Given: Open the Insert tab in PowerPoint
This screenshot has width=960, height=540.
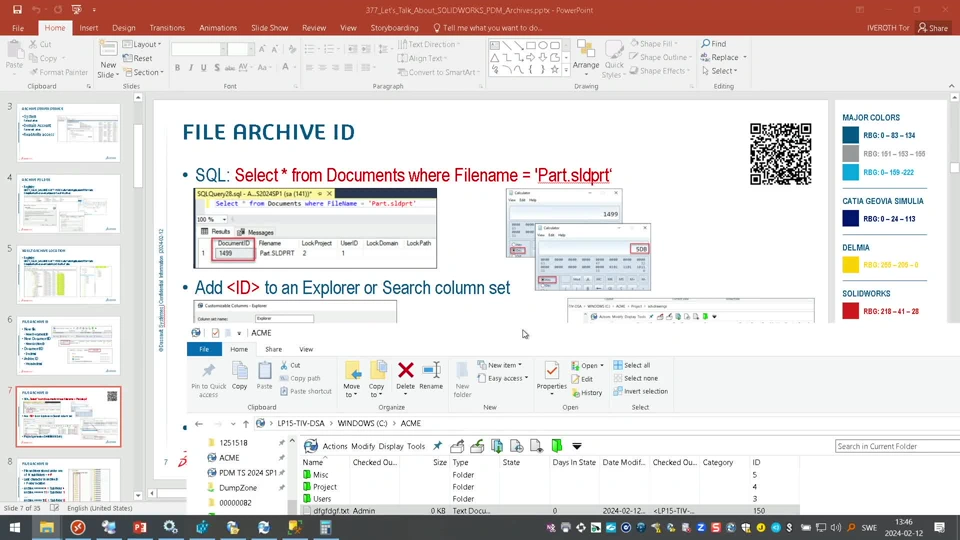Looking at the screenshot, I should (88, 28).
